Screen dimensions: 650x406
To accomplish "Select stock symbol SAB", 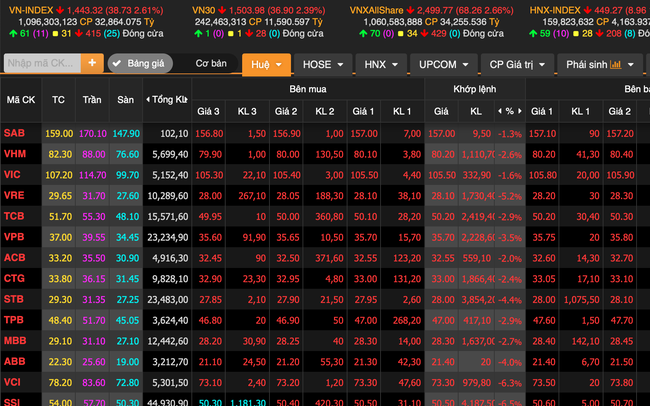I will pyautogui.click(x=15, y=133).
